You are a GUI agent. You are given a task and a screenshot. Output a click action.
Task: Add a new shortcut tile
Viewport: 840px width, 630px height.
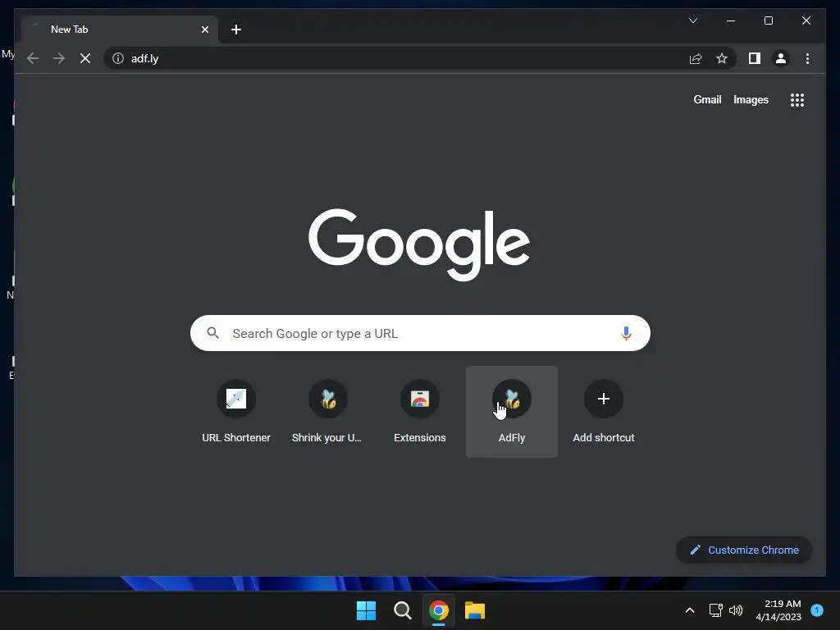604,412
